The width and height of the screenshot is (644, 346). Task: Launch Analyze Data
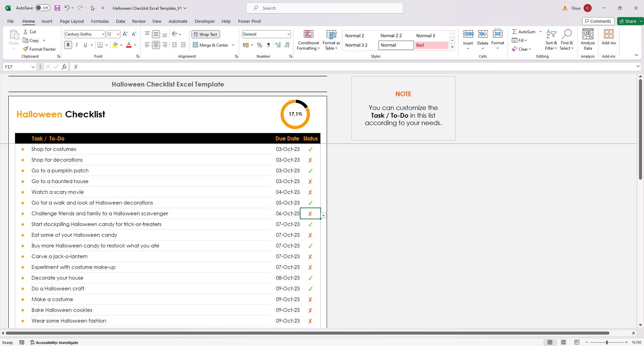(x=587, y=39)
